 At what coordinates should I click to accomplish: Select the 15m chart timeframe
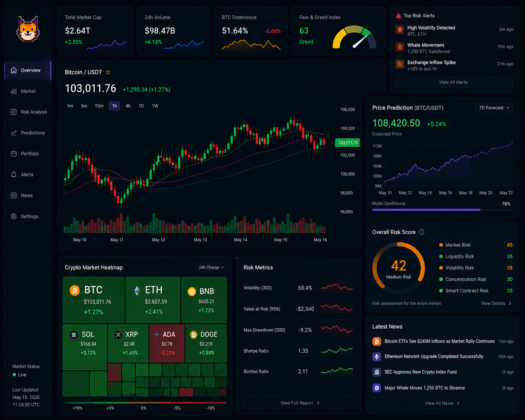[99, 106]
